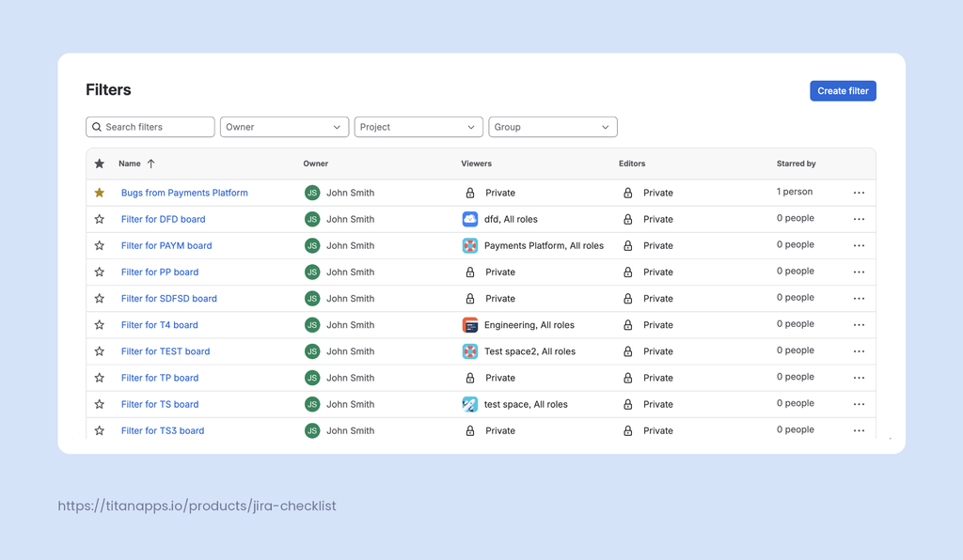Star the Filter for TS board
The image size is (963, 560).
[100, 404]
